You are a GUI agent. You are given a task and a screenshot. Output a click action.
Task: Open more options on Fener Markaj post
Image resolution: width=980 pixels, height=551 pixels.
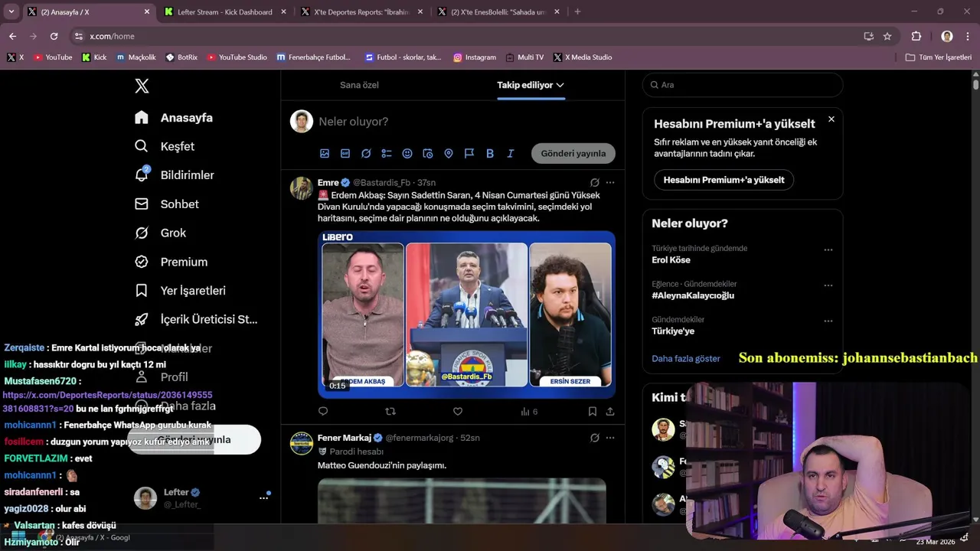(610, 438)
